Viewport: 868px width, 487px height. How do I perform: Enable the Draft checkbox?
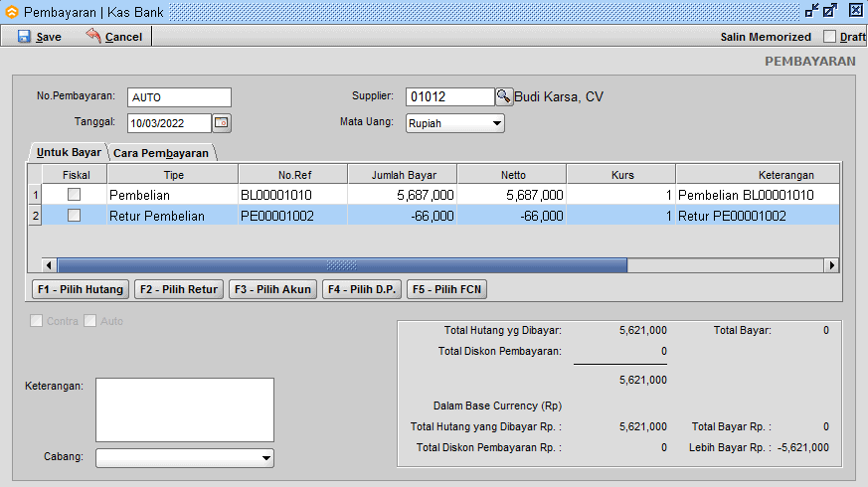[x=829, y=37]
